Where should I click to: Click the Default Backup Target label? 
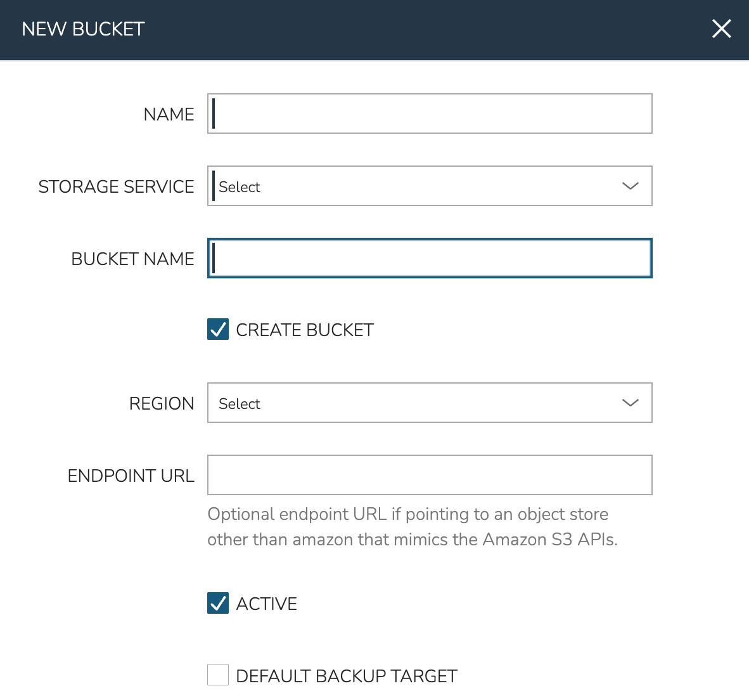click(347, 676)
